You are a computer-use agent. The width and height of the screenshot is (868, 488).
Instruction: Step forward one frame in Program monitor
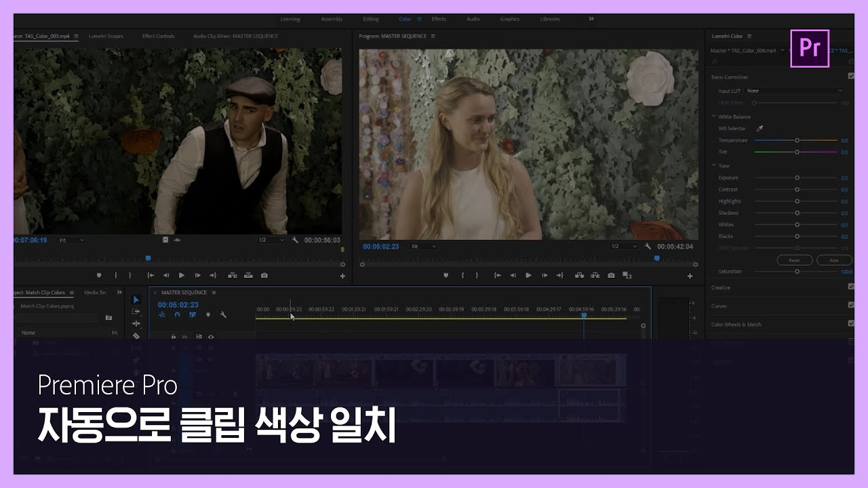[545, 275]
